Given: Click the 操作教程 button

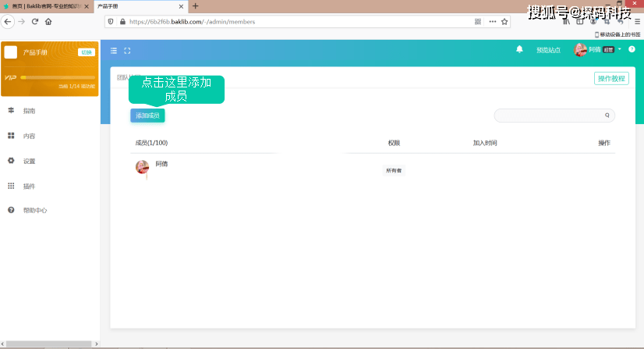Looking at the screenshot, I should (611, 79).
